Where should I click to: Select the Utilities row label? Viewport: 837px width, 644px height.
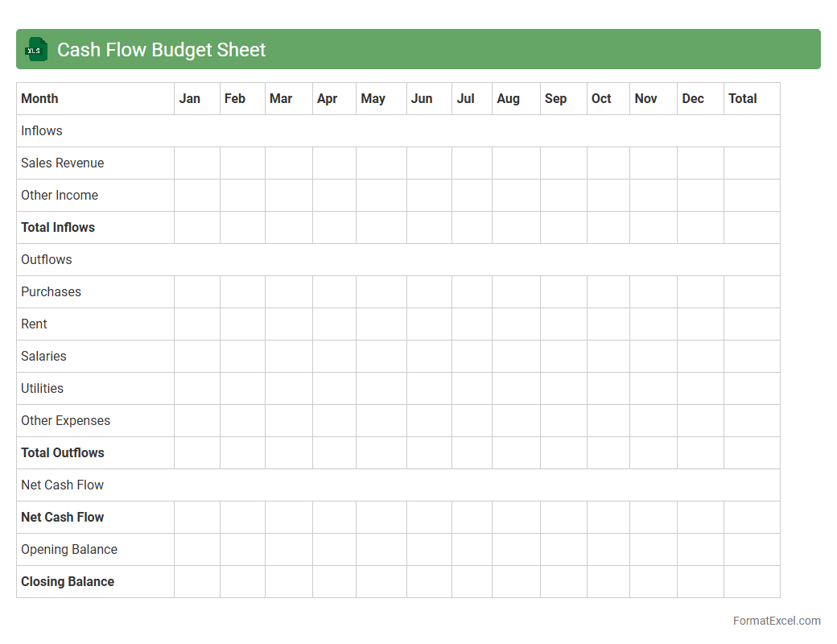click(x=43, y=389)
